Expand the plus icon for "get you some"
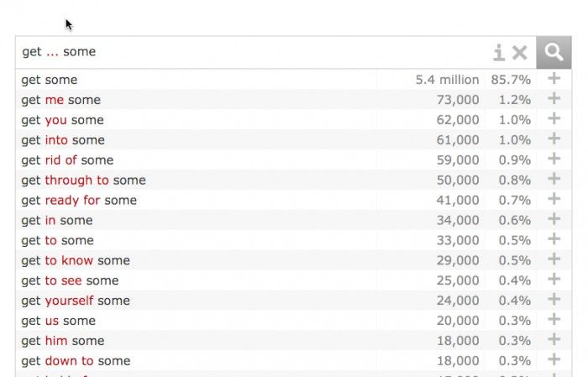Screen dimensions: 588x377 pos(554,119)
